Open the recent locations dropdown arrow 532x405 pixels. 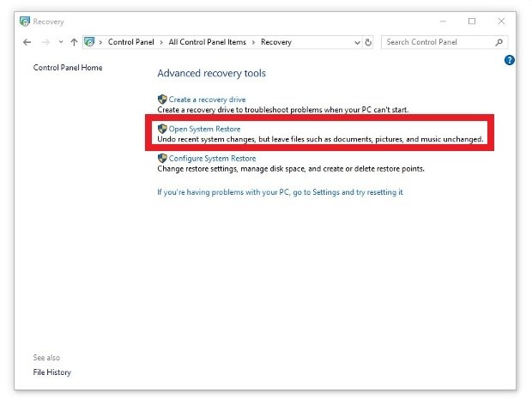(61, 42)
